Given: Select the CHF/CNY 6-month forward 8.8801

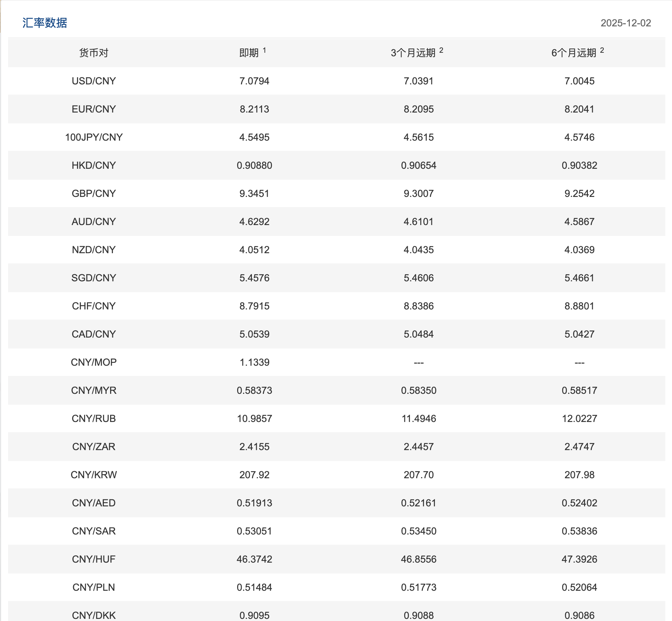Looking at the screenshot, I should (x=579, y=306).
